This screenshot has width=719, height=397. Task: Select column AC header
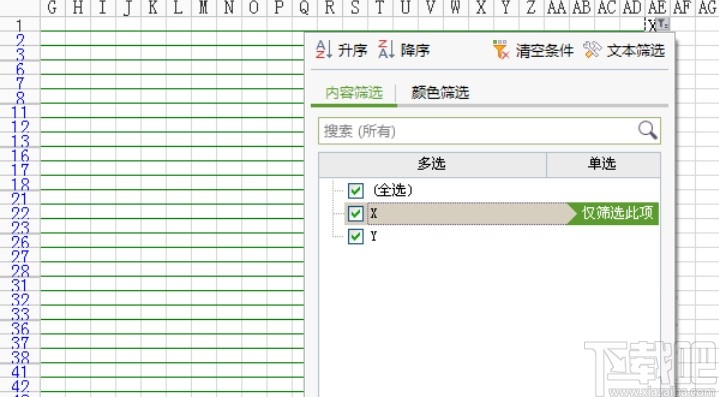click(607, 7)
